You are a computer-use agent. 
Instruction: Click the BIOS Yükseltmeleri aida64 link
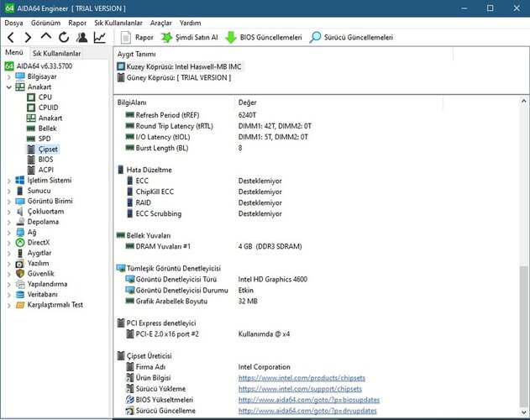click(x=306, y=399)
